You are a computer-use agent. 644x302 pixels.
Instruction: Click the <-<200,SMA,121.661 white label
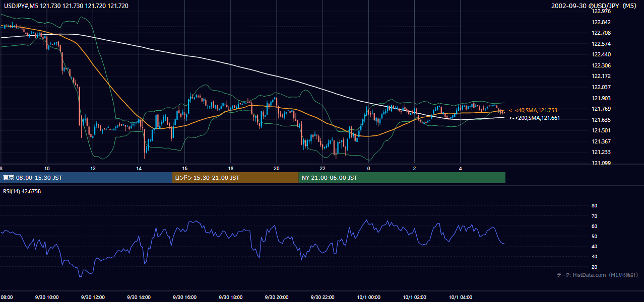click(x=534, y=118)
